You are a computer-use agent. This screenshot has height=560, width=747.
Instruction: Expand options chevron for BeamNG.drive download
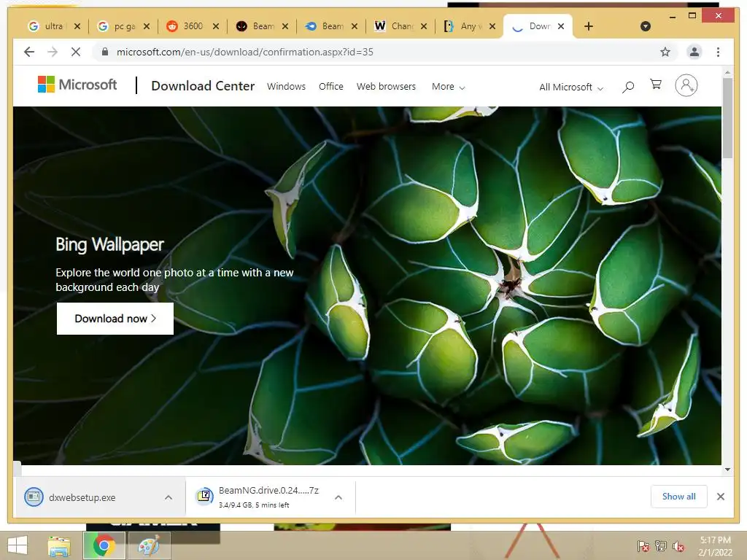pos(338,497)
